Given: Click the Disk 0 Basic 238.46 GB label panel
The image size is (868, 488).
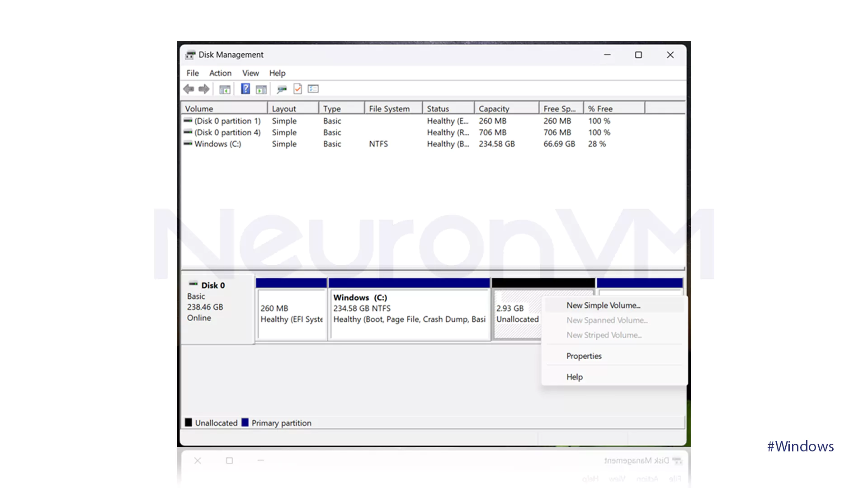Looking at the screenshot, I should (x=217, y=309).
